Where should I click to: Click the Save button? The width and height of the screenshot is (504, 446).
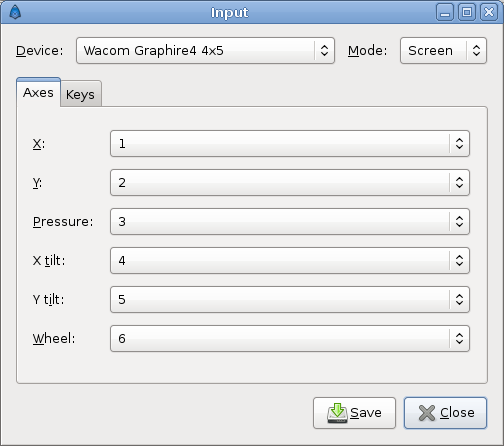(354, 413)
